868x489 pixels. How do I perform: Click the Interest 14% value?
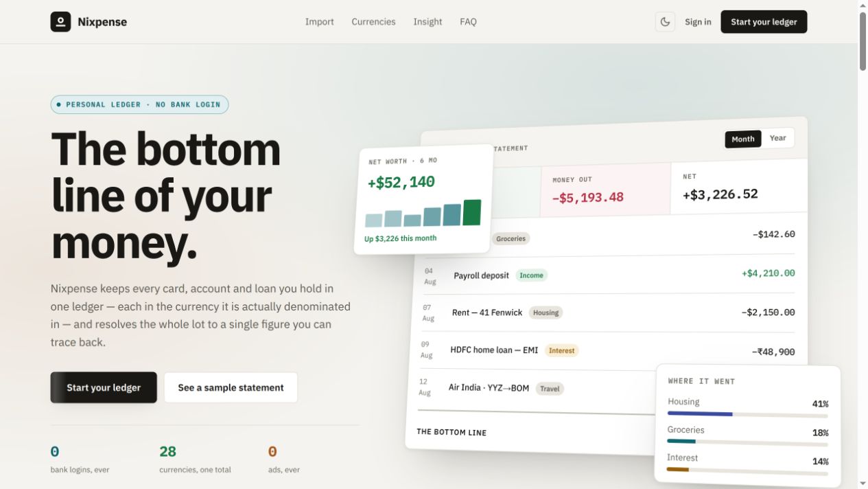point(820,462)
